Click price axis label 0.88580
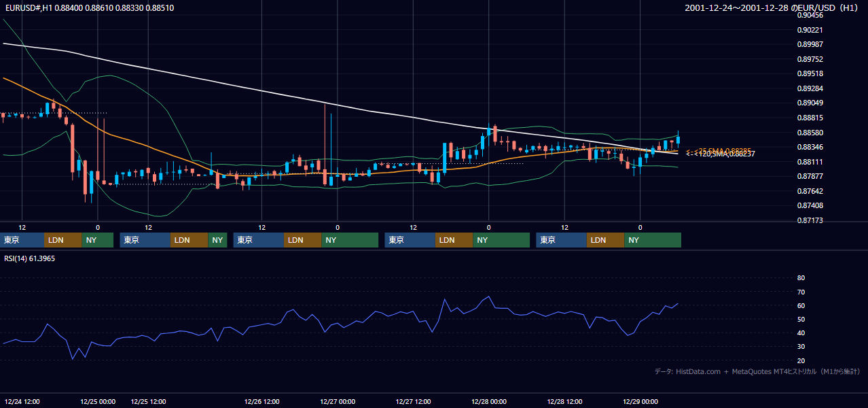 810,133
